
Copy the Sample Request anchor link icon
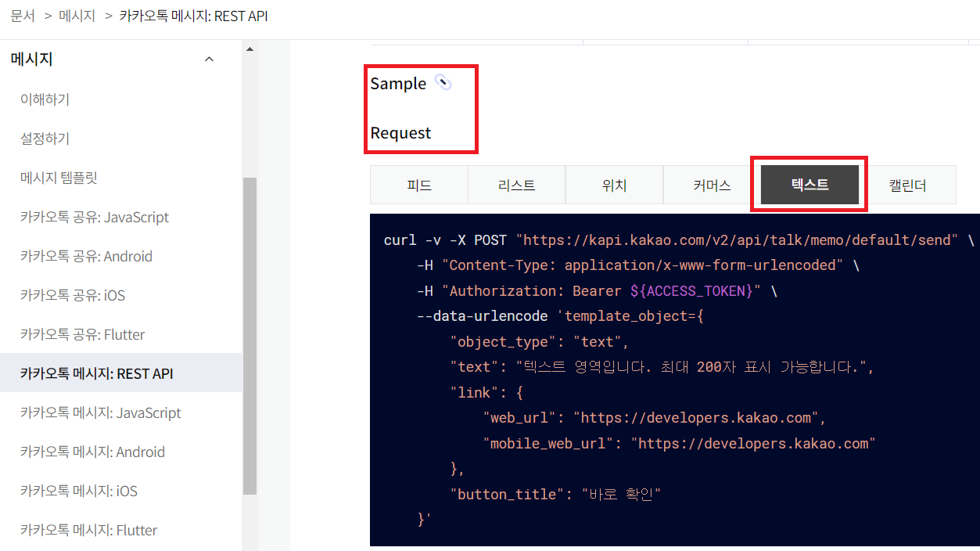tap(443, 83)
